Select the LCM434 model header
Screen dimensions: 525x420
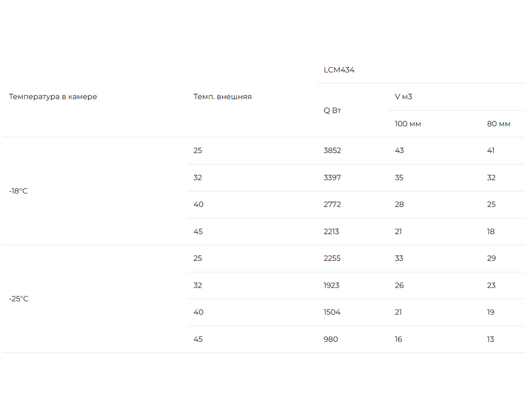(339, 70)
